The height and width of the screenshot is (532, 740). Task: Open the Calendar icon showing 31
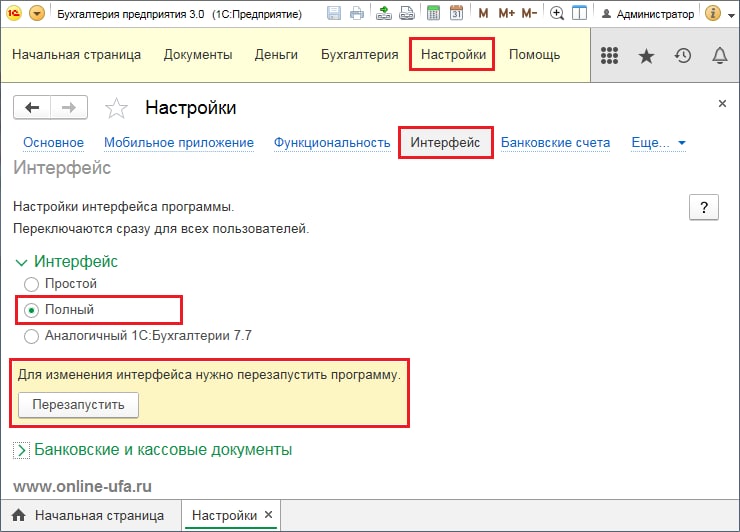(x=456, y=13)
